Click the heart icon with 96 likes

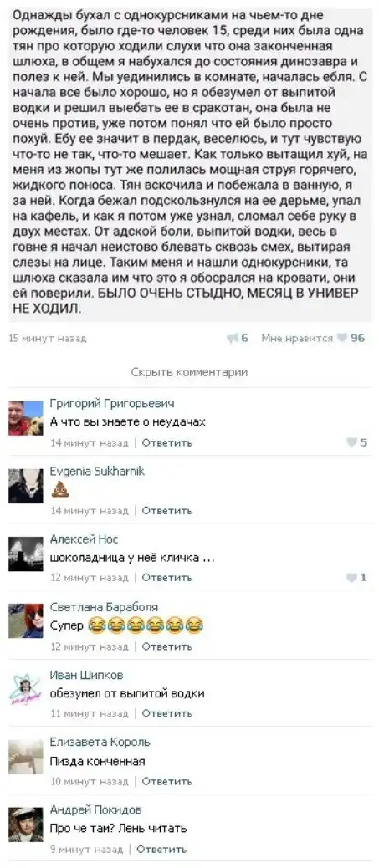342,338
